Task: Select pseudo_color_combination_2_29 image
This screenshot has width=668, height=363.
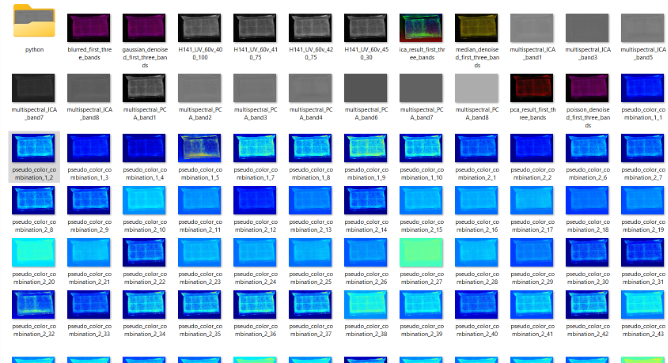Action: [532, 252]
